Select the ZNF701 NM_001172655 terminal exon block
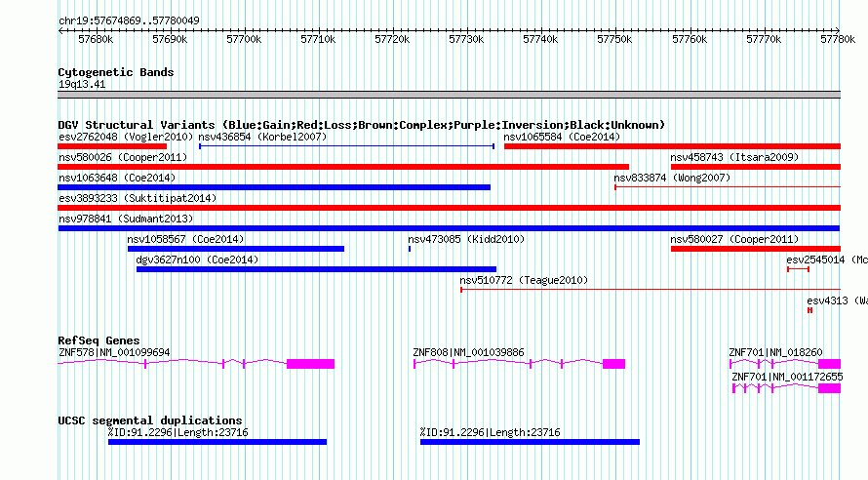This screenshot has width=868, height=480. [x=829, y=388]
